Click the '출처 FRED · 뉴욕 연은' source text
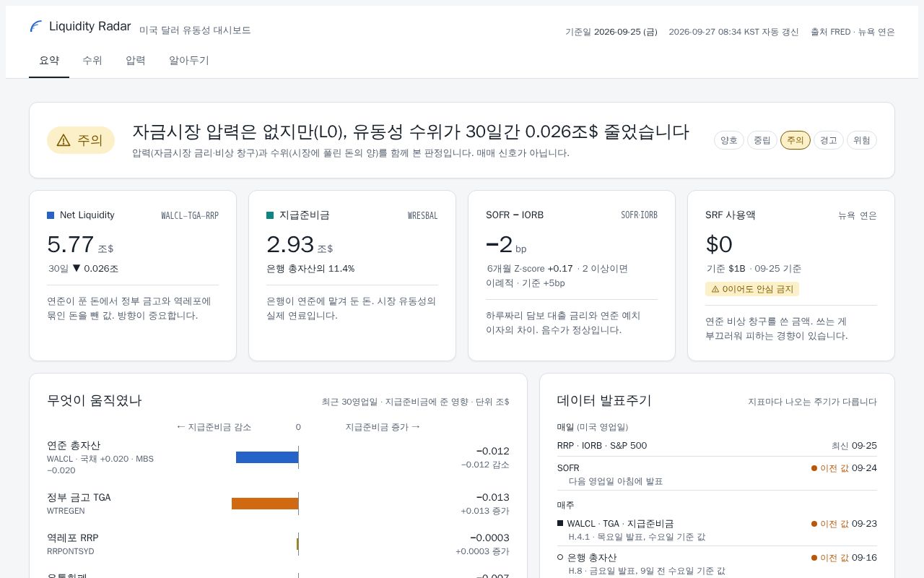The width and height of the screenshot is (924, 578). 853,32
